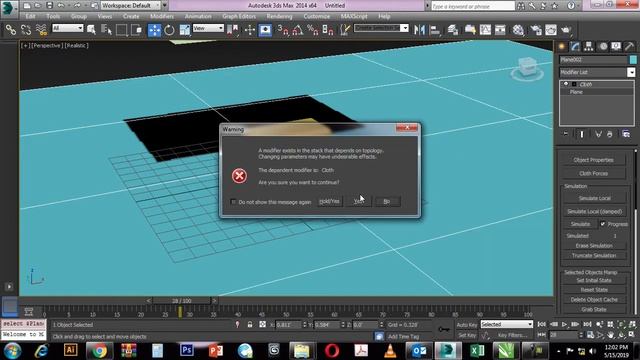This screenshot has width=640, height=360.
Task: Click the Simulate Local button
Action: 594,198
